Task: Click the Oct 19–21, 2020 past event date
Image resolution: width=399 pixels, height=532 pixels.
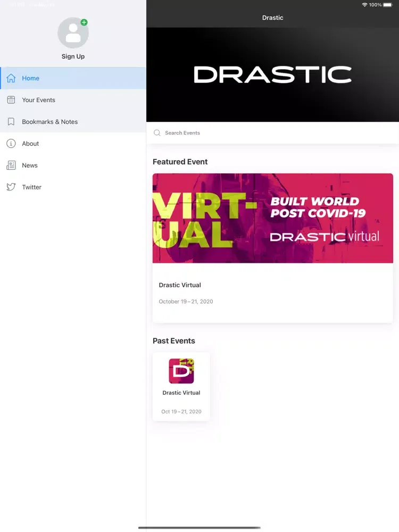Action: point(181,412)
